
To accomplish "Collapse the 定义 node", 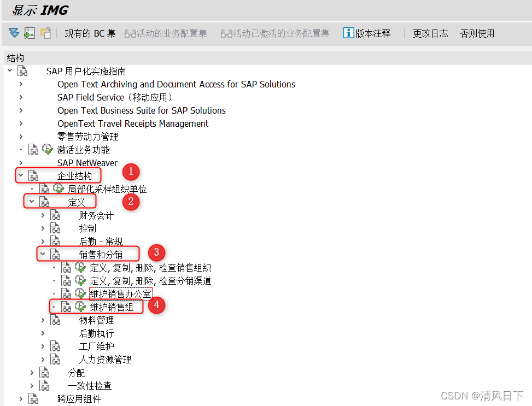I will (x=32, y=202).
